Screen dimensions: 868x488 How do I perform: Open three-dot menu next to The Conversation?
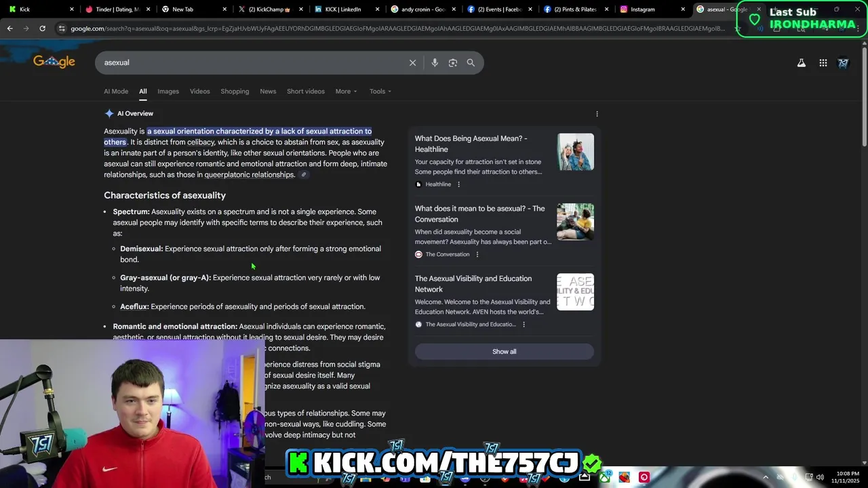[477, 254]
